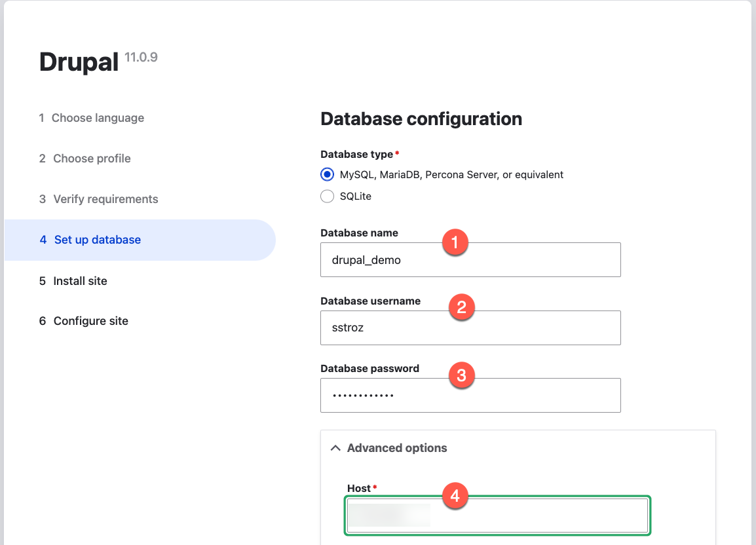This screenshot has width=756, height=545.
Task: Choose the SQLite database type radio button
Action: [x=327, y=197]
